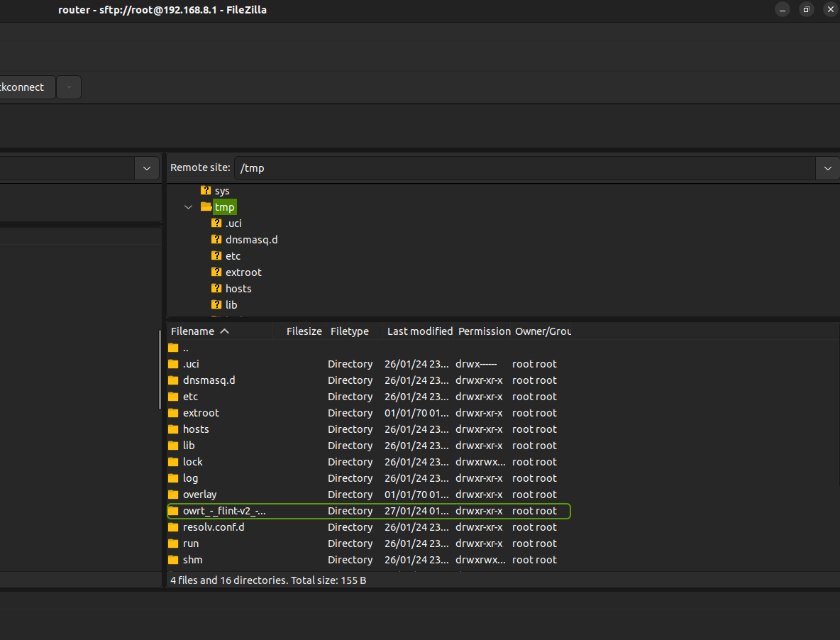Sort by the Last modified column header

(419, 331)
